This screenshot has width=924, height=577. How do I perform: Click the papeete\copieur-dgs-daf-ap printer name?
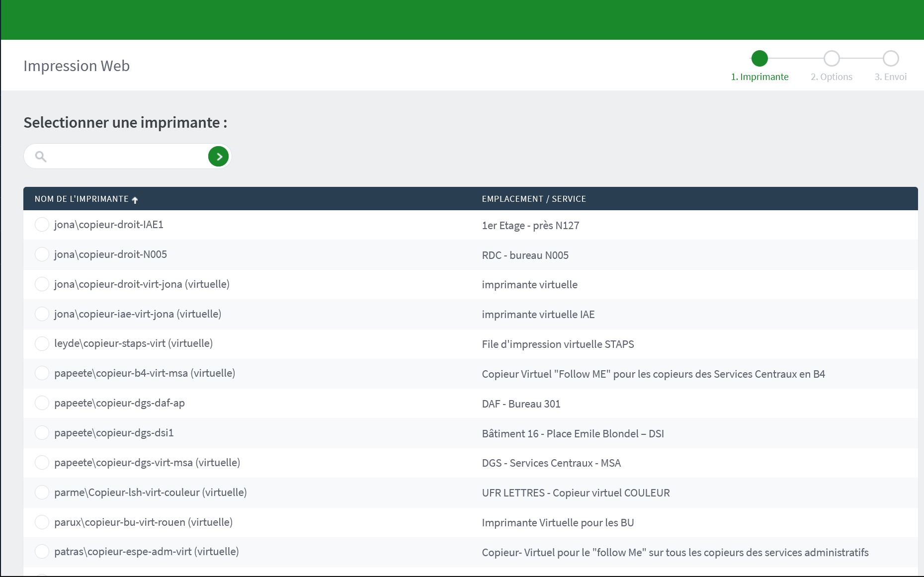point(119,403)
